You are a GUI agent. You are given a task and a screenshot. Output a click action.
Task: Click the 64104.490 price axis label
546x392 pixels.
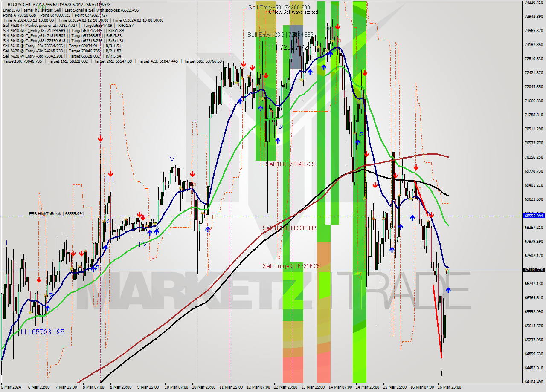[x=533, y=382]
